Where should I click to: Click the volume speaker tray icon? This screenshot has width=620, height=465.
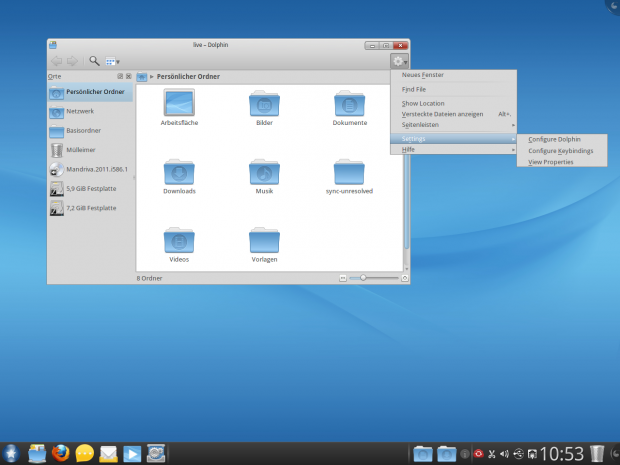[x=505, y=454]
